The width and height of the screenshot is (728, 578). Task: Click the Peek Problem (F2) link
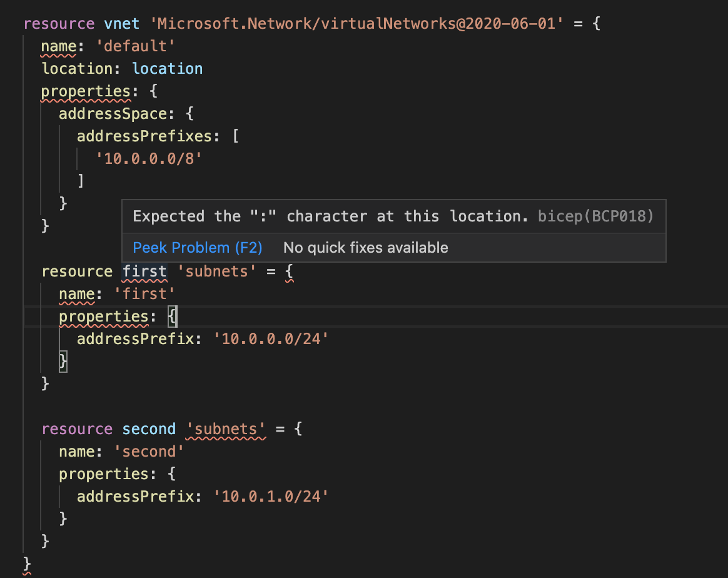[x=197, y=247]
